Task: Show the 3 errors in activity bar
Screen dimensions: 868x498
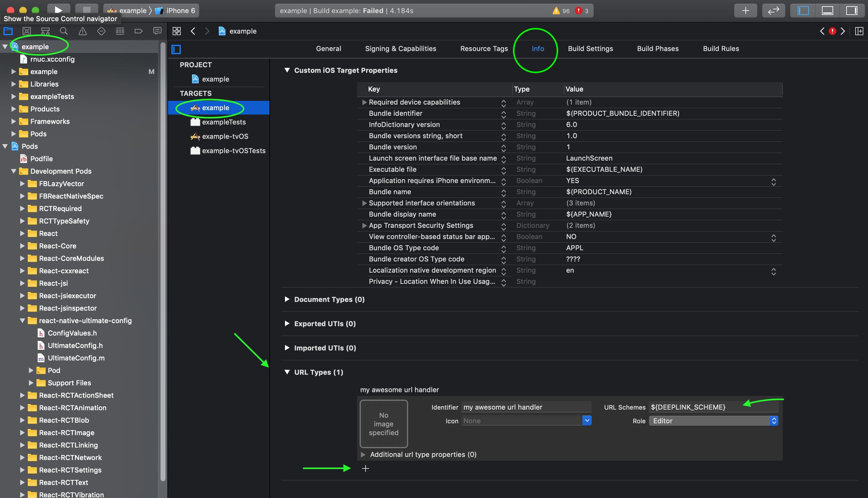Action: coord(581,11)
